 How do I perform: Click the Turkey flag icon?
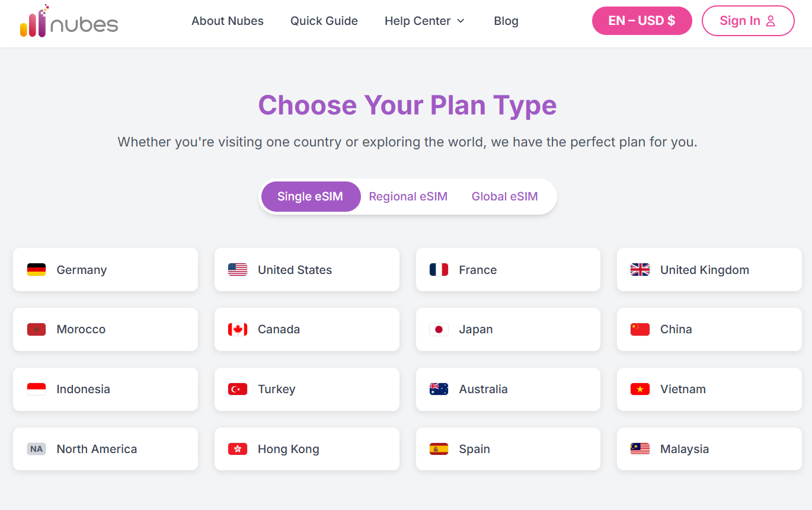[237, 389]
